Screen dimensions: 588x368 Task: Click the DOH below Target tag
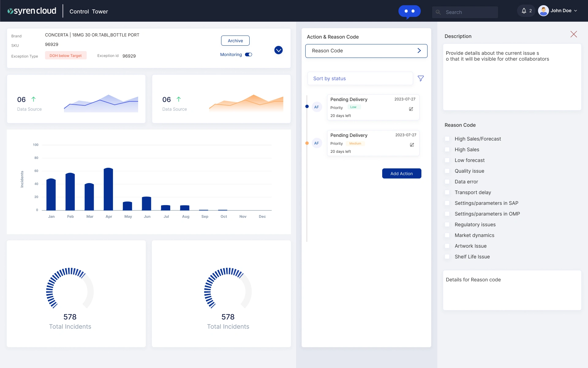click(66, 55)
